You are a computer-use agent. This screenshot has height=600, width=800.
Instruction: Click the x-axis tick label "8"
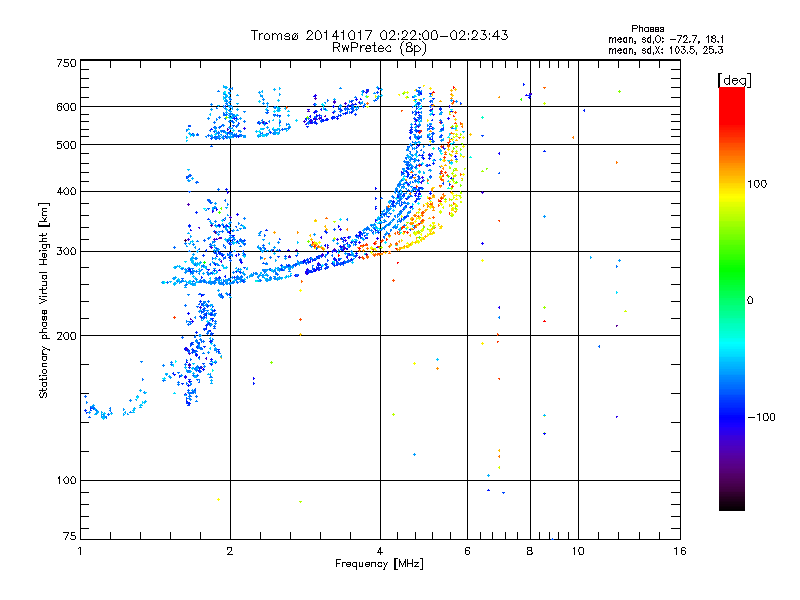coord(530,551)
